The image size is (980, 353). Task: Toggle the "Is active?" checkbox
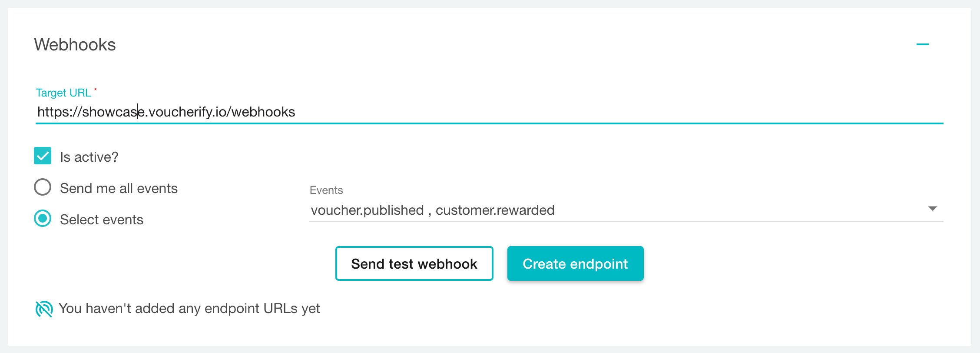[x=42, y=156]
